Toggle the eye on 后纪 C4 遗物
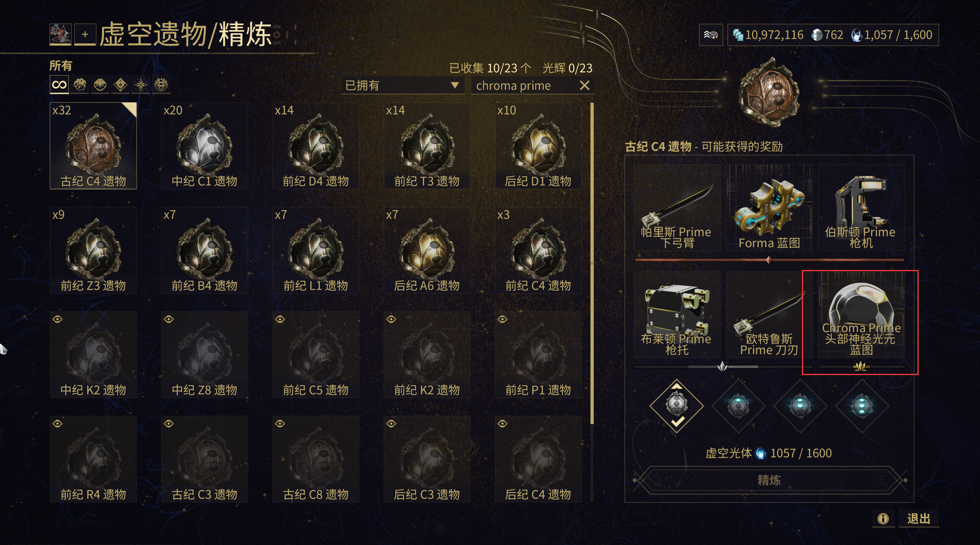 click(x=503, y=424)
